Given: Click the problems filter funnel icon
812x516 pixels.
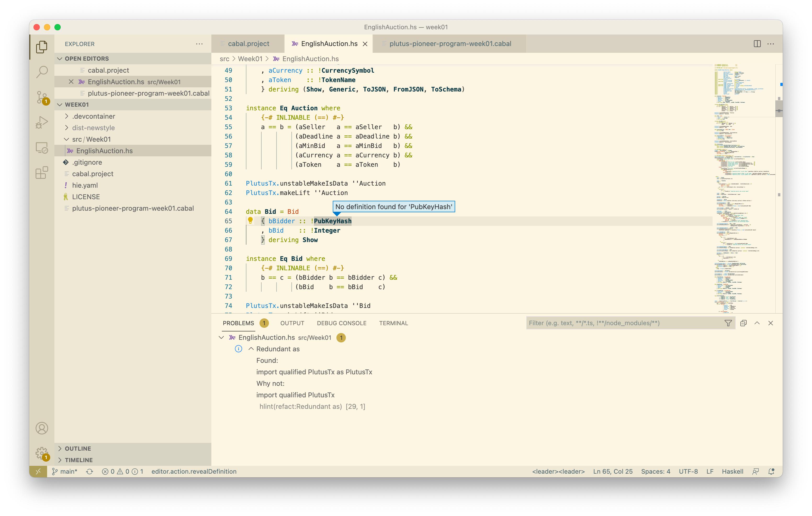Looking at the screenshot, I should point(728,323).
